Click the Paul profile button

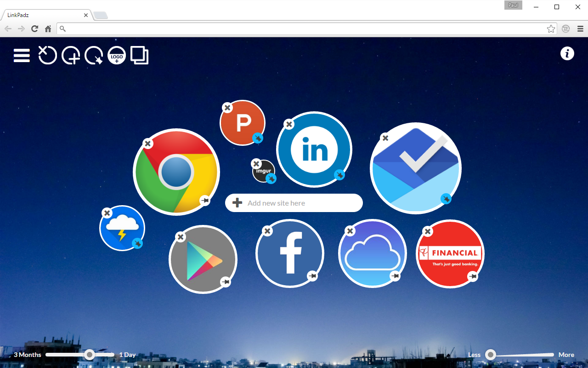pos(513,5)
